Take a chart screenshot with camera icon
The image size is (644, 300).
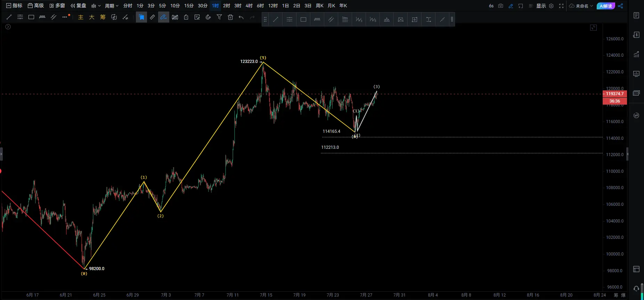[501, 6]
